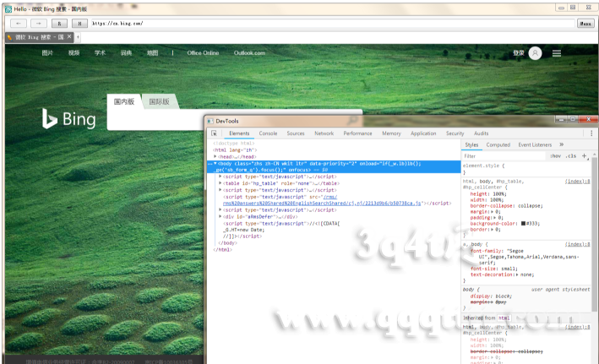Click the browser back arrow button

click(x=19, y=24)
